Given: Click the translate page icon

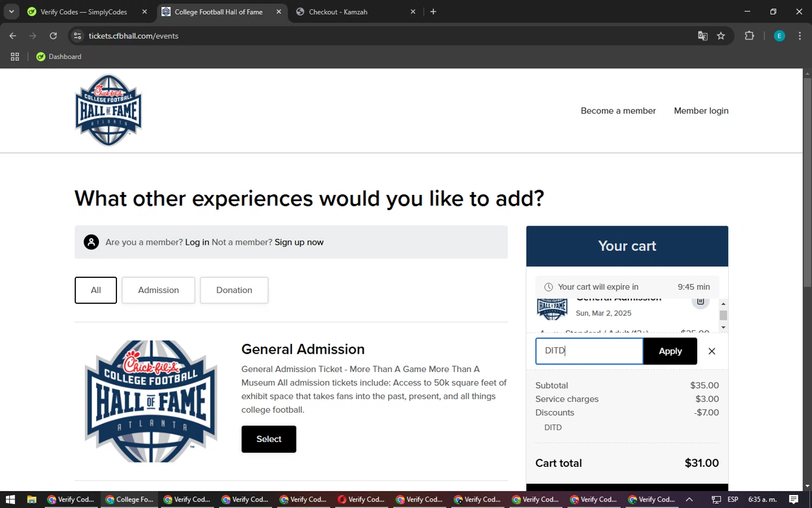Looking at the screenshot, I should [x=703, y=36].
